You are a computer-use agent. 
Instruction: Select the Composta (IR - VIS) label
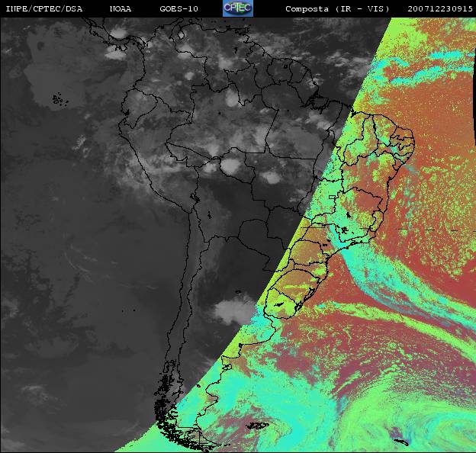(337, 9)
